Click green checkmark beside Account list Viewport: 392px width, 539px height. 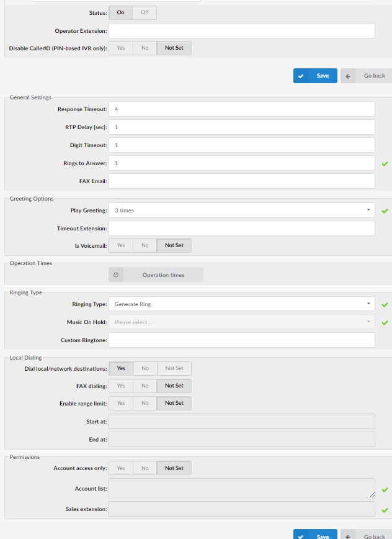coord(385,489)
